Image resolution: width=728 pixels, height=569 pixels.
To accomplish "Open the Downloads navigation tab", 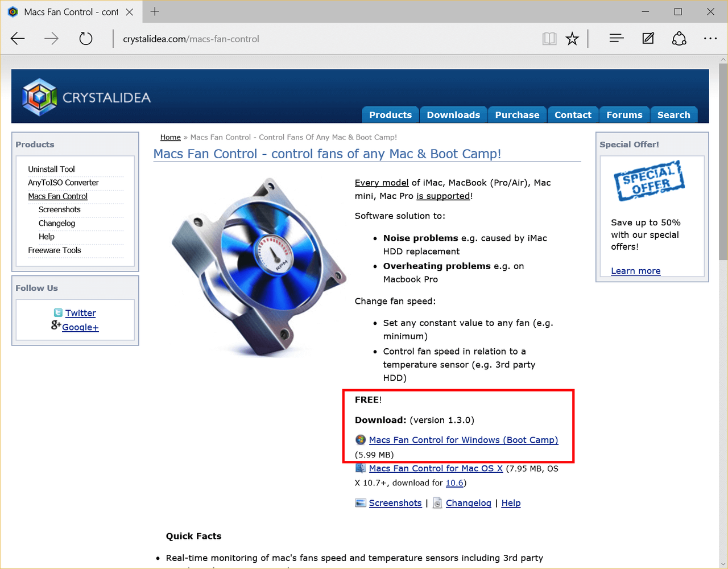I will (x=453, y=115).
